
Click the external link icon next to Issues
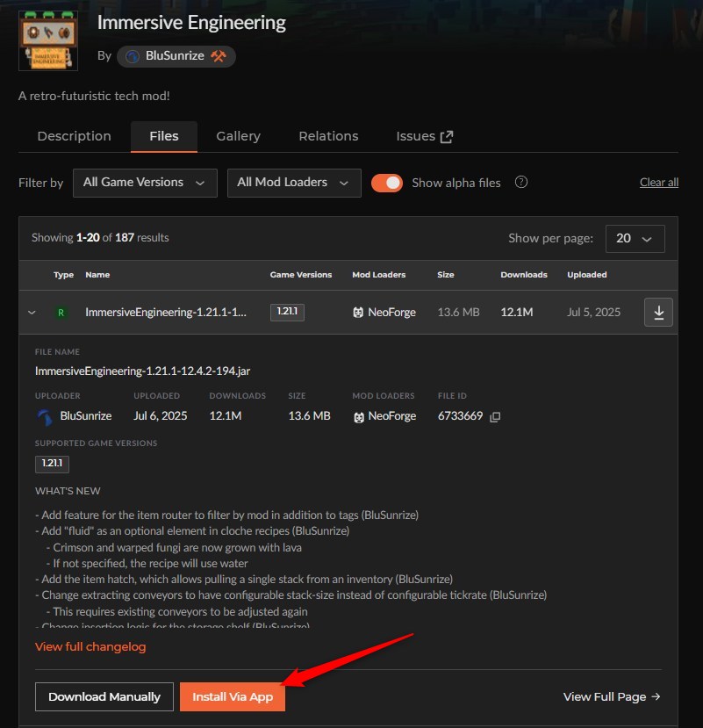pos(447,136)
